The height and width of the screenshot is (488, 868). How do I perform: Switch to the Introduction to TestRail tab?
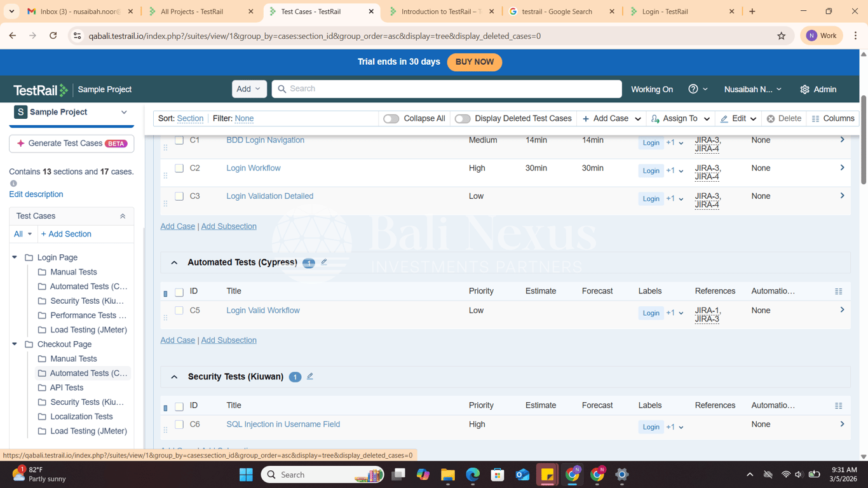[441, 11]
